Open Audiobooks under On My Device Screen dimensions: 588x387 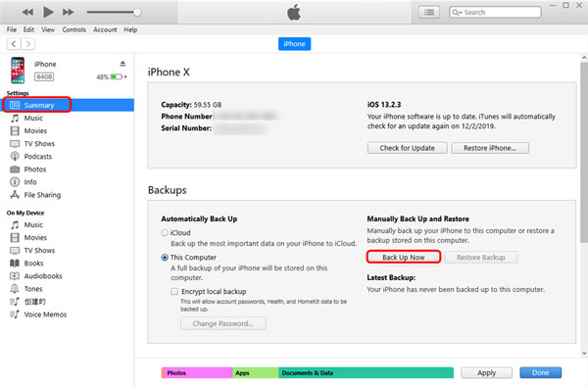pyautogui.click(x=68, y=276)
